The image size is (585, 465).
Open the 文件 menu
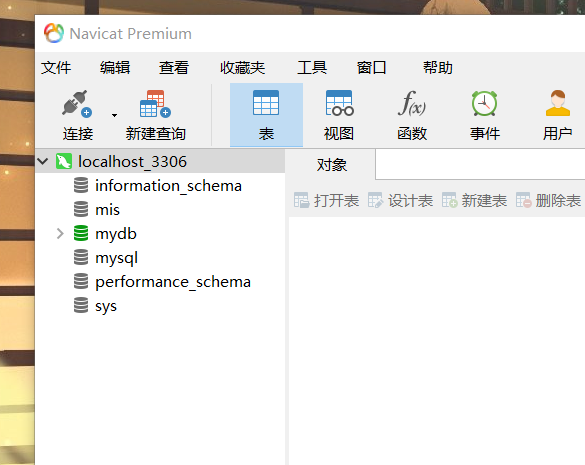click(x=56, y=68)
